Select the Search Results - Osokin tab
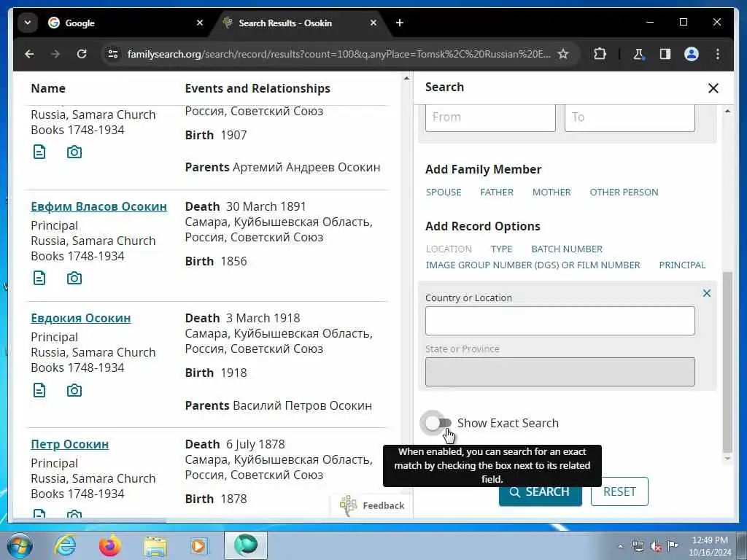This screenshot has width=747, height=560. (x=298, y=23)
